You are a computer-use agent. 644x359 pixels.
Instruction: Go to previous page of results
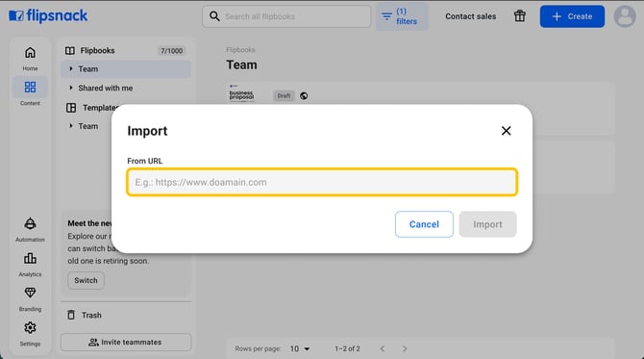click(383, 348)
